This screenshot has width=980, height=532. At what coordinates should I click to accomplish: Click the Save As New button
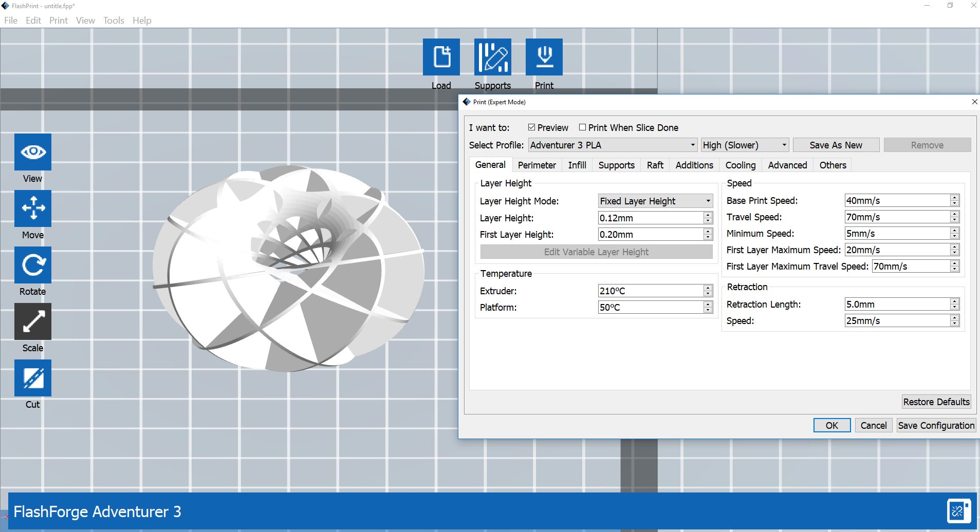point(836,145)
